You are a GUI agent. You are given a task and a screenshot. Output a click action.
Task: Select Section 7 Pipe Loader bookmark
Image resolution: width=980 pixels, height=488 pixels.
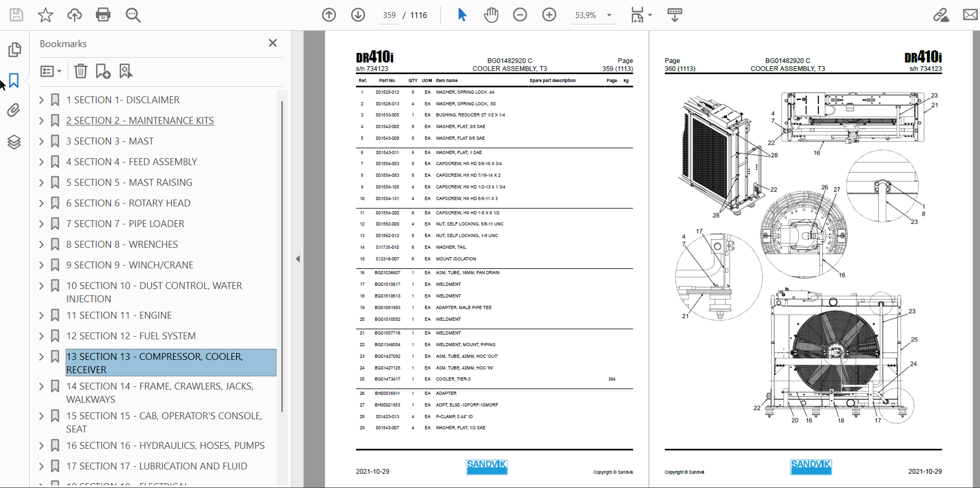125,223
